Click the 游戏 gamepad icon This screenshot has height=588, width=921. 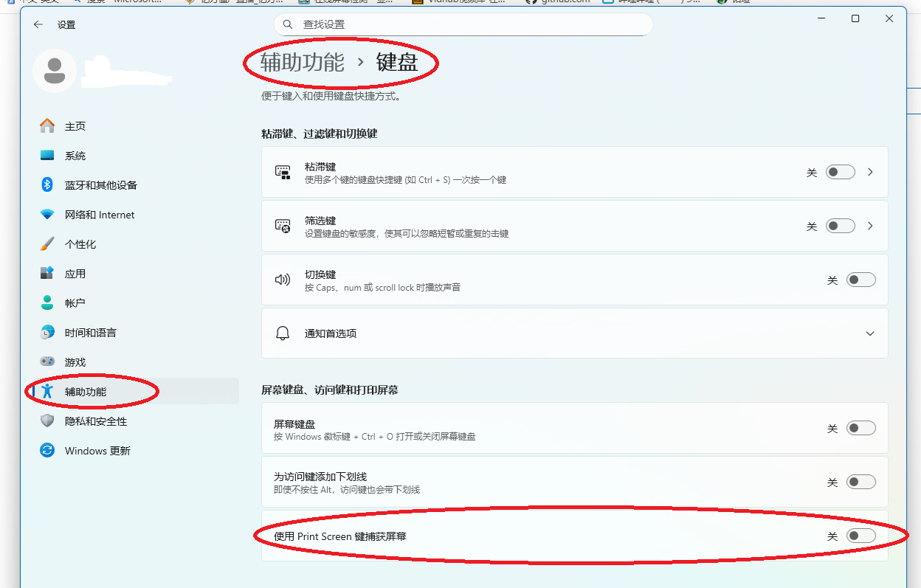click(47, 362)
